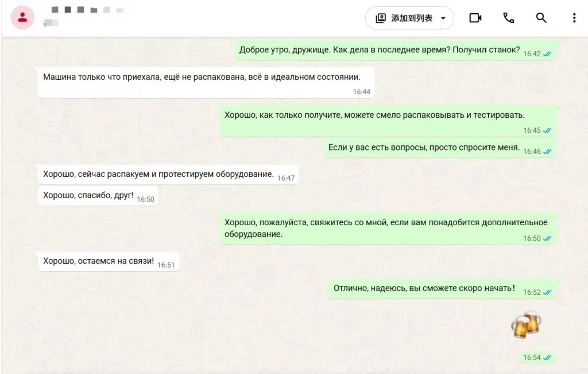Open the three-dot chat menu
Image resolution: width=588 pixels, height=374 pixels.
pyautogui.click(x=574, y=18)
